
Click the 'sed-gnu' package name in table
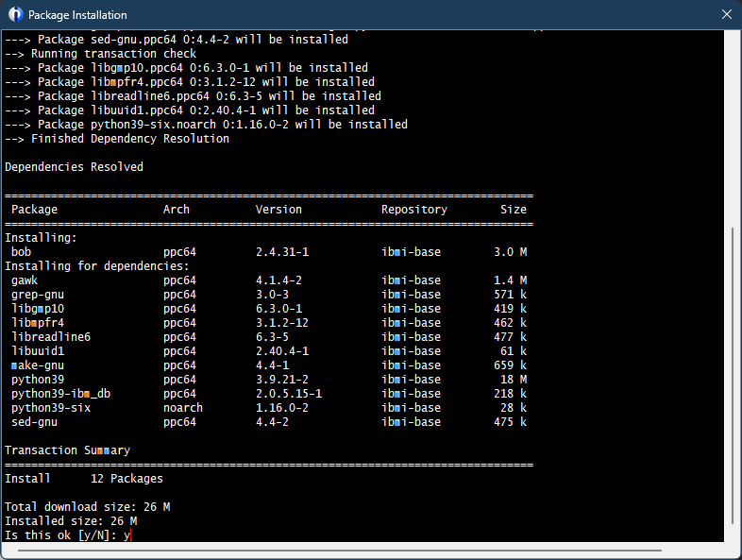click(35, 422)
